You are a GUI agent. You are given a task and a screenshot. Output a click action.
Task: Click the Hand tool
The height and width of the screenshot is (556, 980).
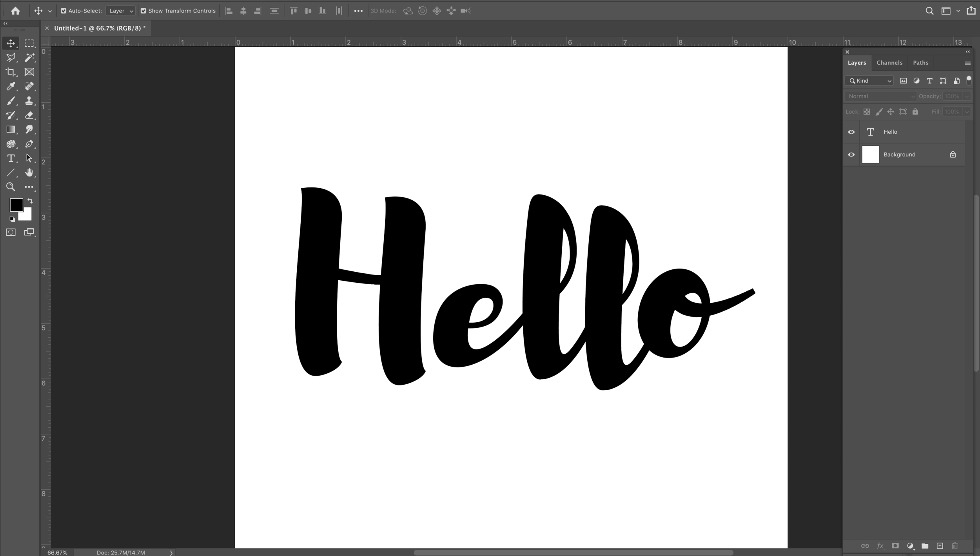[x=29, y=173]
